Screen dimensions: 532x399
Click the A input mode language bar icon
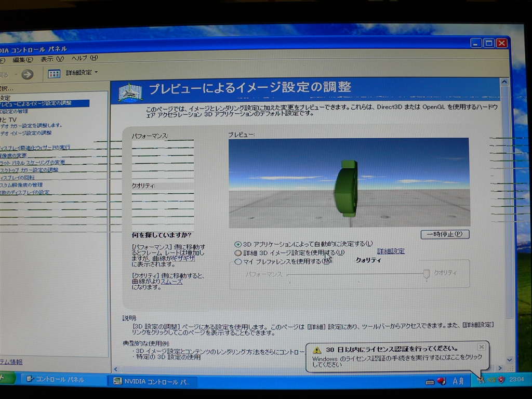point(455,381)
